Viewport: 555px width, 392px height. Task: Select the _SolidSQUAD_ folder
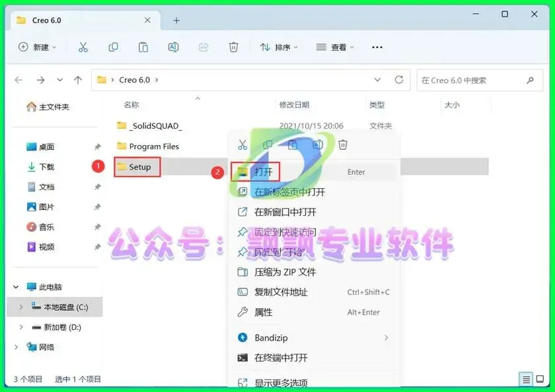150,126
